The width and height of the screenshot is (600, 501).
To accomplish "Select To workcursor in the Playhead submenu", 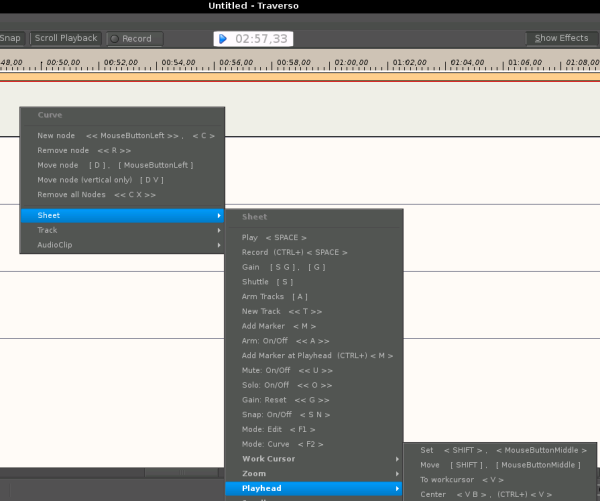I will (500, 480).
